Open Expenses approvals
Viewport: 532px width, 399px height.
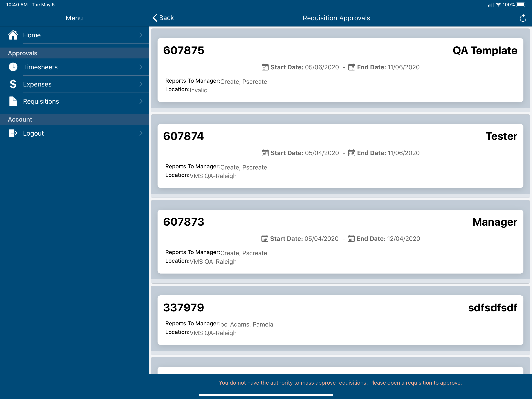point(74,84)
